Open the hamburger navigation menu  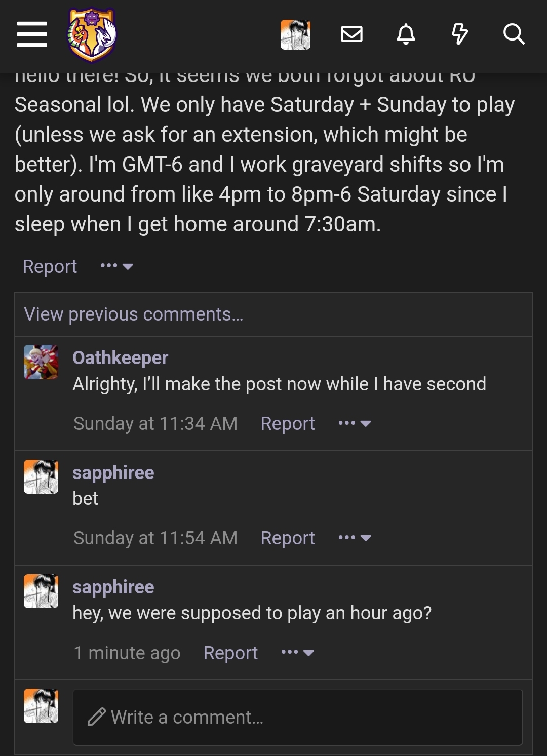click(x=32, y=34)
